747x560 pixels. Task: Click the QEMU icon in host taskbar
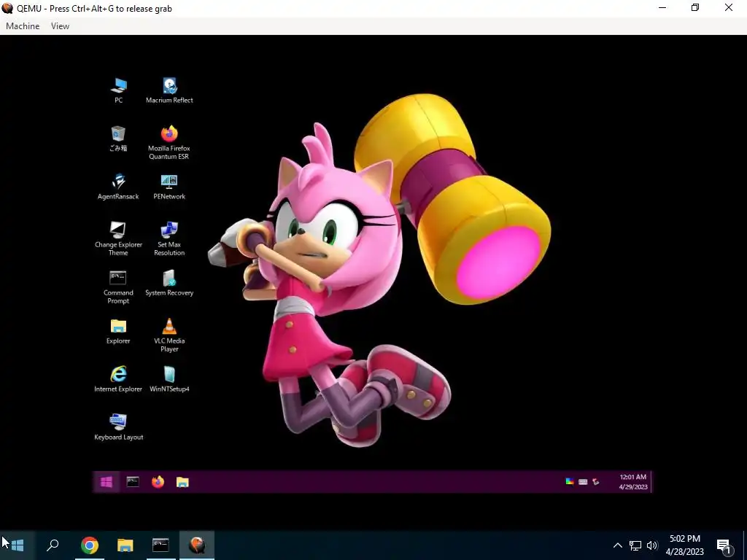click(197, 545)
